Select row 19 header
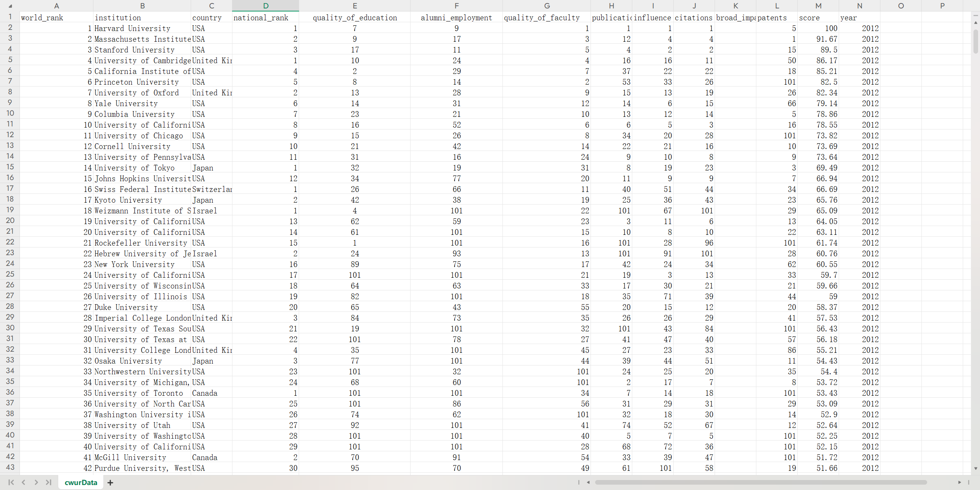 point(10,210)
